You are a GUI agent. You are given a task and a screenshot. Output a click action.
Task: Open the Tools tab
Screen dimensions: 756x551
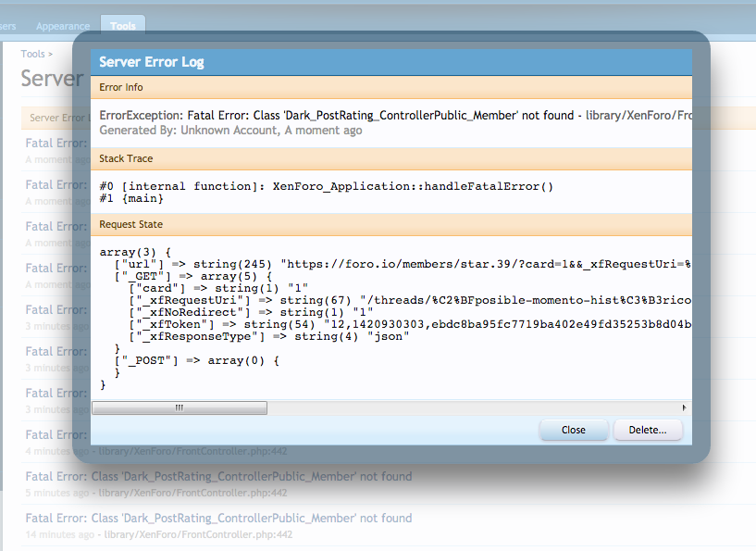pyautogui.click(x=123, y=26)
